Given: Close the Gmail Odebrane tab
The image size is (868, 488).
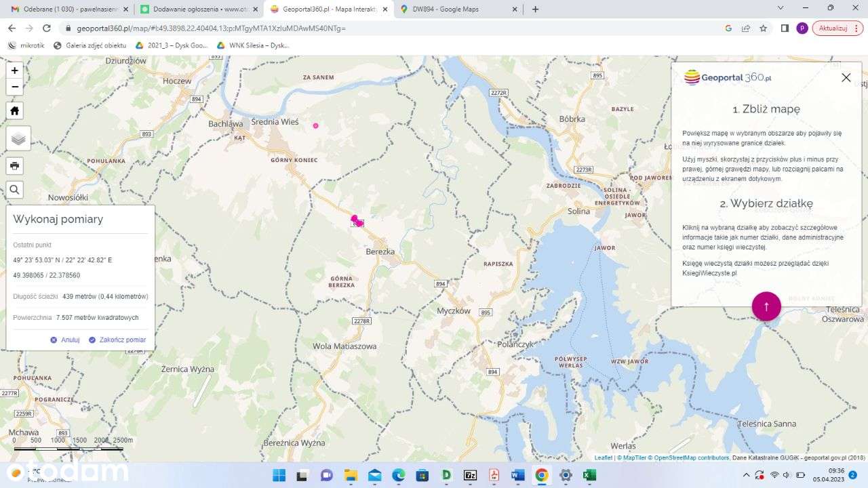Looking at the screenshot, I should [125, 9].
